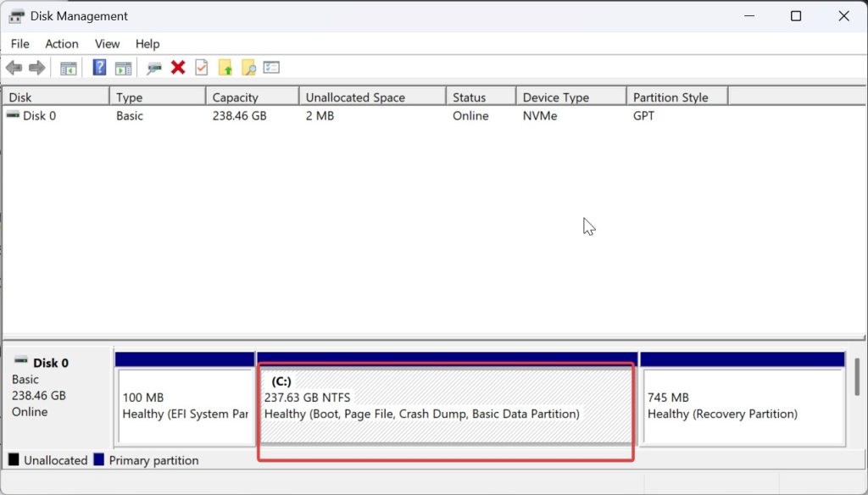Click the disk connect icon in the toolbar

[x=154, y=68]
